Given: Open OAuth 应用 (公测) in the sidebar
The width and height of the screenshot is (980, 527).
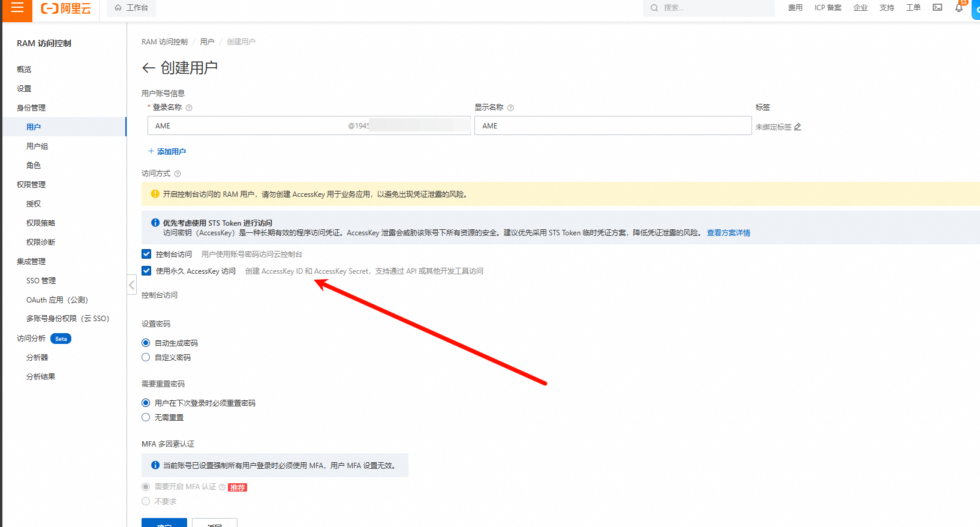Looking at the screenshot, I should (57, 300).
